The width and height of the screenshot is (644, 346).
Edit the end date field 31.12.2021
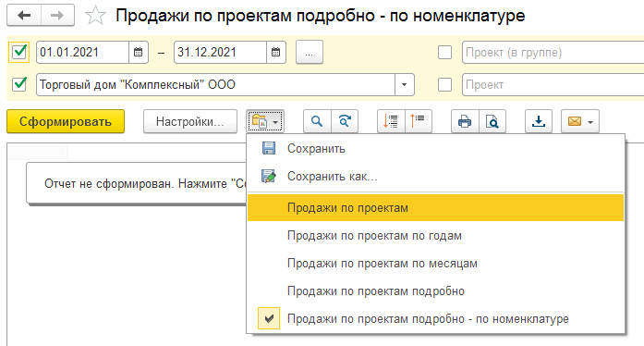220,52
